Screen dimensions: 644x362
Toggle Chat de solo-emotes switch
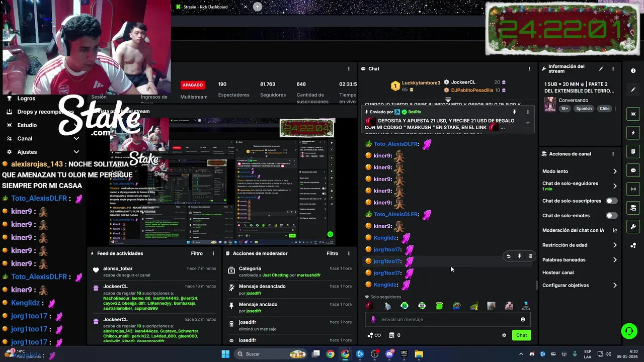[x=611, y=216]
